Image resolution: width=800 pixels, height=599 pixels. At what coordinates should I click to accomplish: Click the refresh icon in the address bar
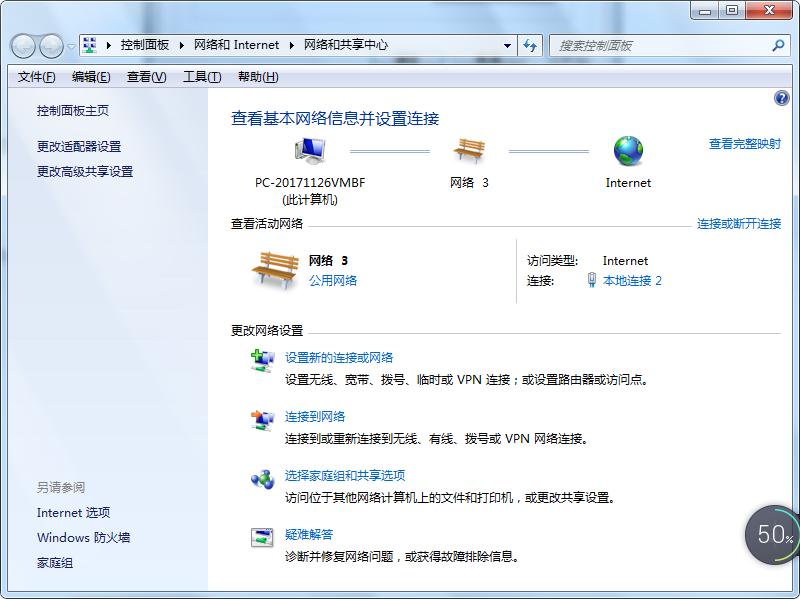pyautogui.click(x=528, y=45)
